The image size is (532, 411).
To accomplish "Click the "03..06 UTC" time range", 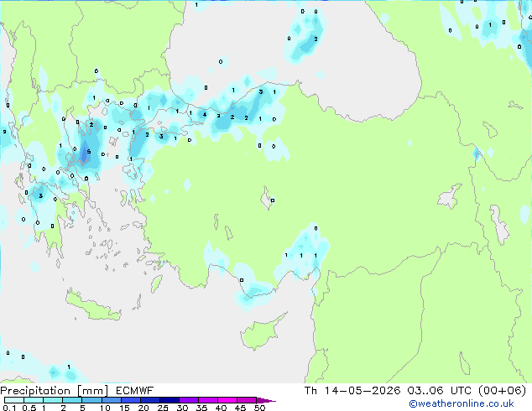I will coord(440,391).
